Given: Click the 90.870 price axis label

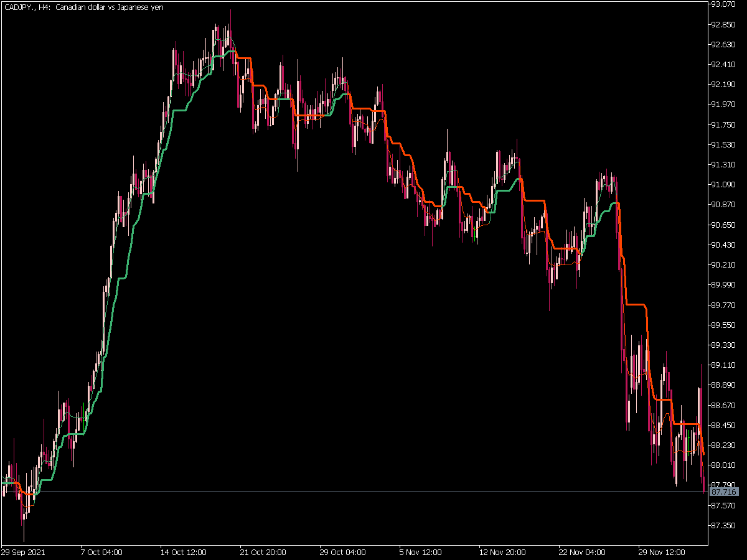Looking at the screenshot, I should pos(724,204).
